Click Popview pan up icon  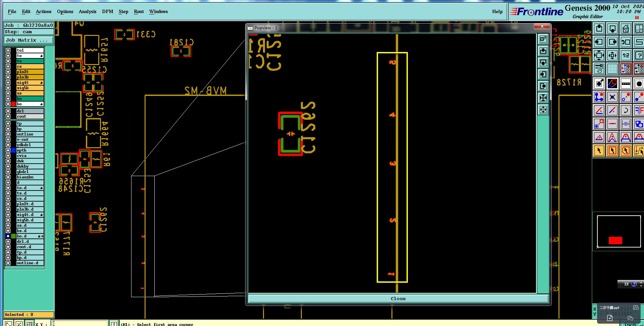point(543,51)
